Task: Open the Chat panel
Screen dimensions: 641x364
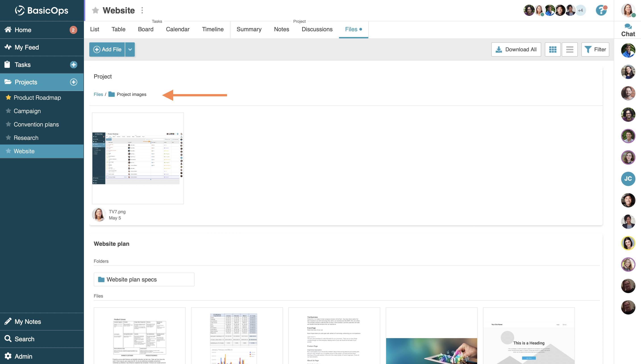Action: 628,30
